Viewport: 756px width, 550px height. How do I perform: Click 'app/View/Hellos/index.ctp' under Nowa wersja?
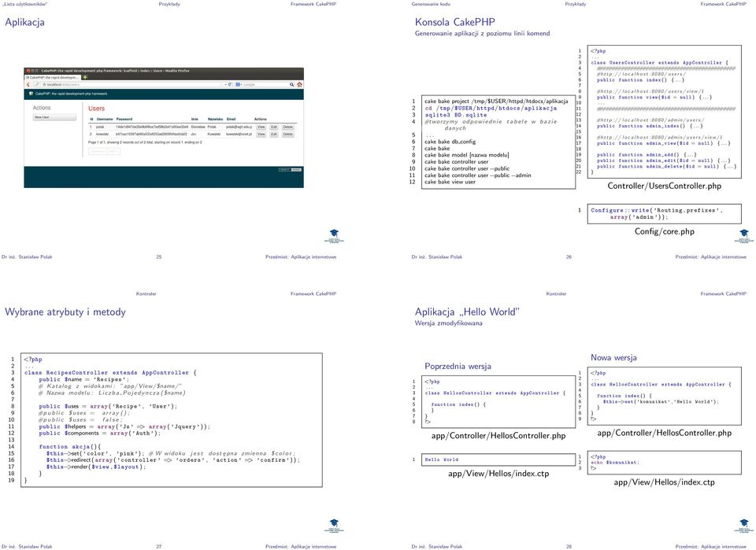665,482
